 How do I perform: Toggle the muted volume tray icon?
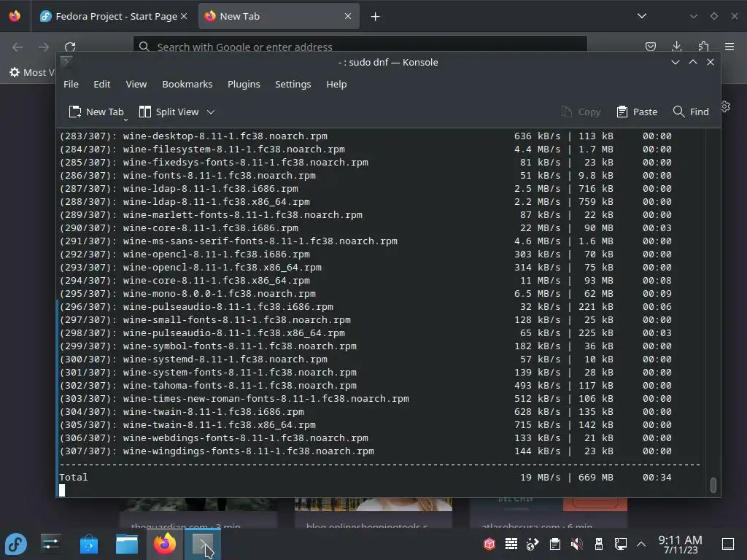[576, 544]
